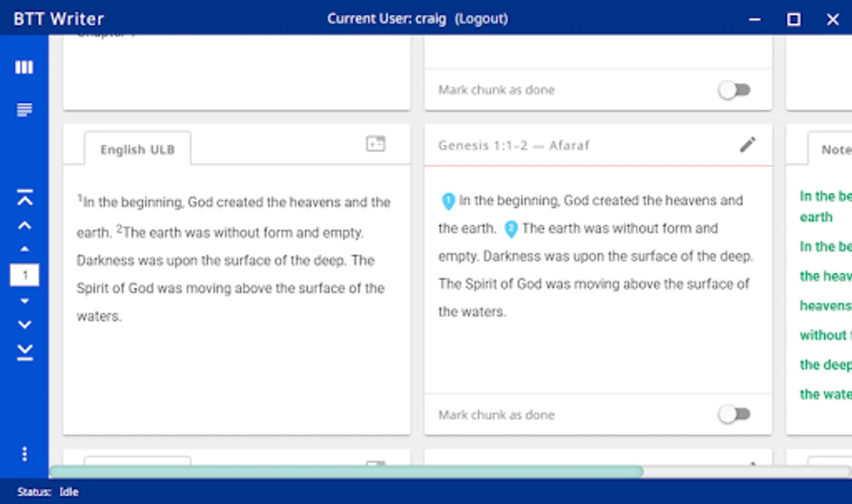Toggle Mark chunk as done for Genesis 1:1-2
The width and height of the screenshot is (852, 504).
(x=734, y=414)
